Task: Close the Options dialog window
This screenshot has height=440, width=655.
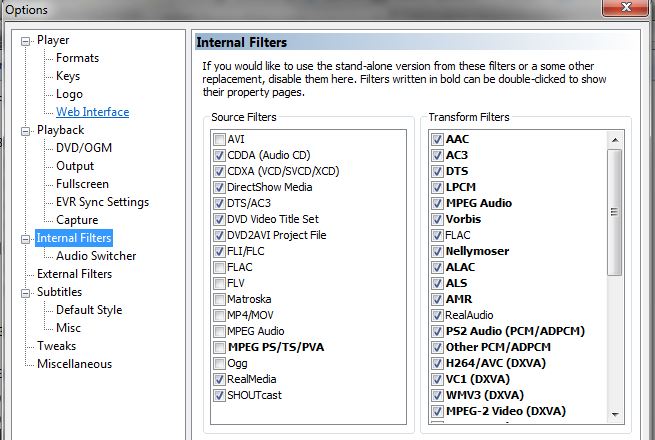Action: point(625,7)
